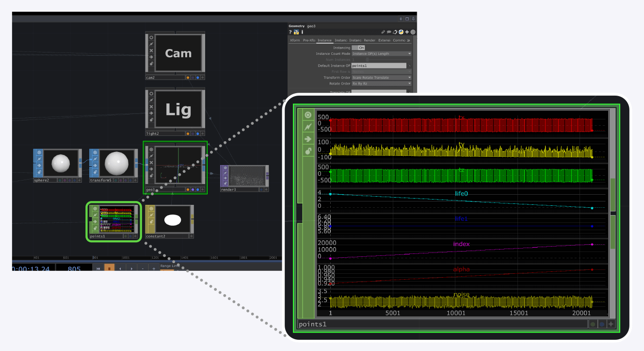Lock the constant2 node

(x=151, y=221)
